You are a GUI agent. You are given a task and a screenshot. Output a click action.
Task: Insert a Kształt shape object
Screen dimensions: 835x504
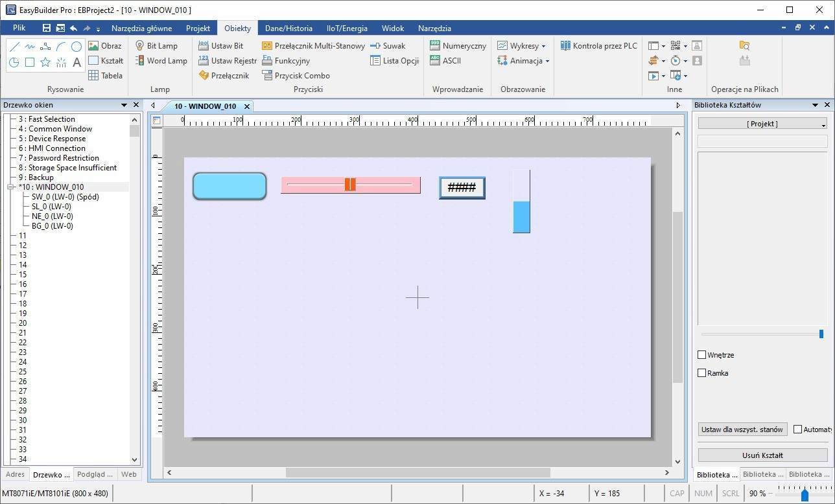pos(106,61)
